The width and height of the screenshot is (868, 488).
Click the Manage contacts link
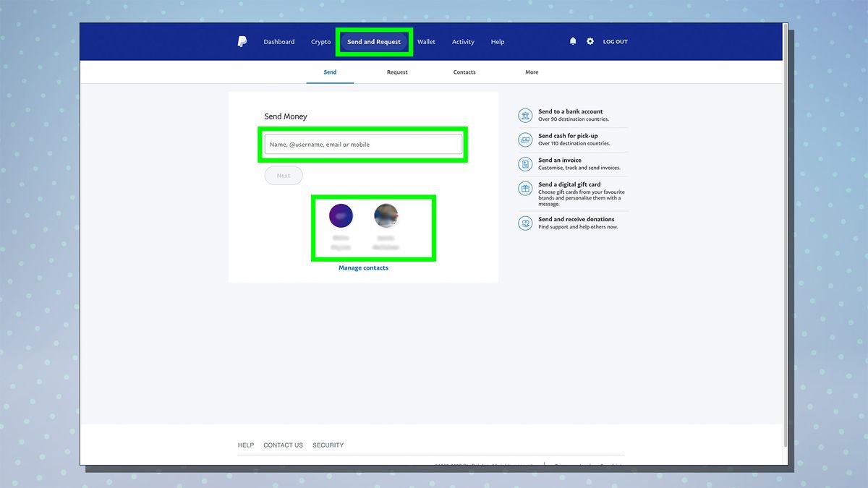tap(363, 267)
